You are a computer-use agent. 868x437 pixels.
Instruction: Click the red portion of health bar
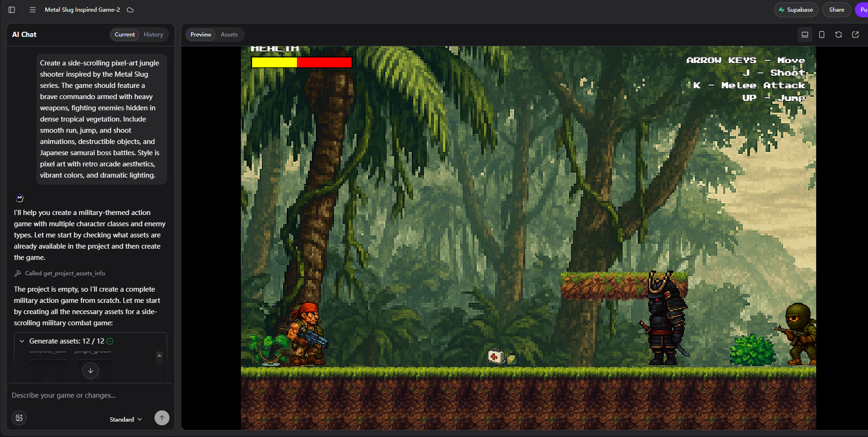pos(324,62)
